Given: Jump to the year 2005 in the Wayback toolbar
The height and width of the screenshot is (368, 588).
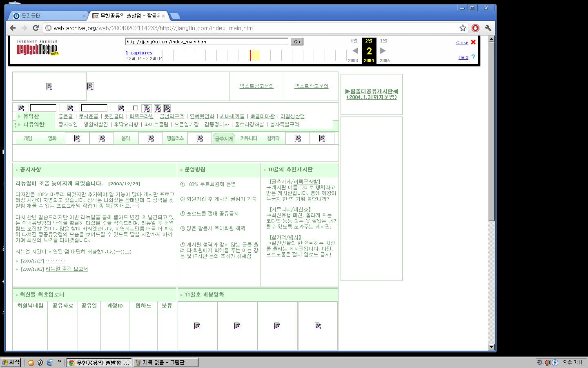Looking at the screenshot, I should click(x=385, y=61).
